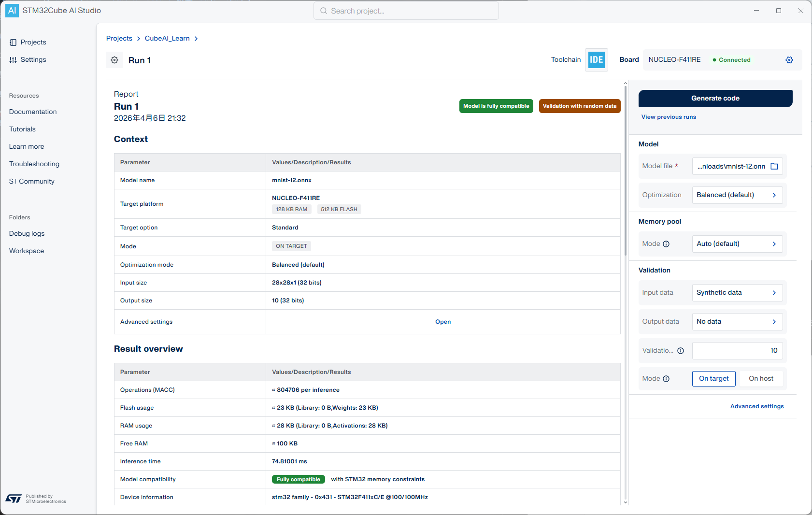
Task: Go to Projects breadcrumb
Action: [119, 39]
